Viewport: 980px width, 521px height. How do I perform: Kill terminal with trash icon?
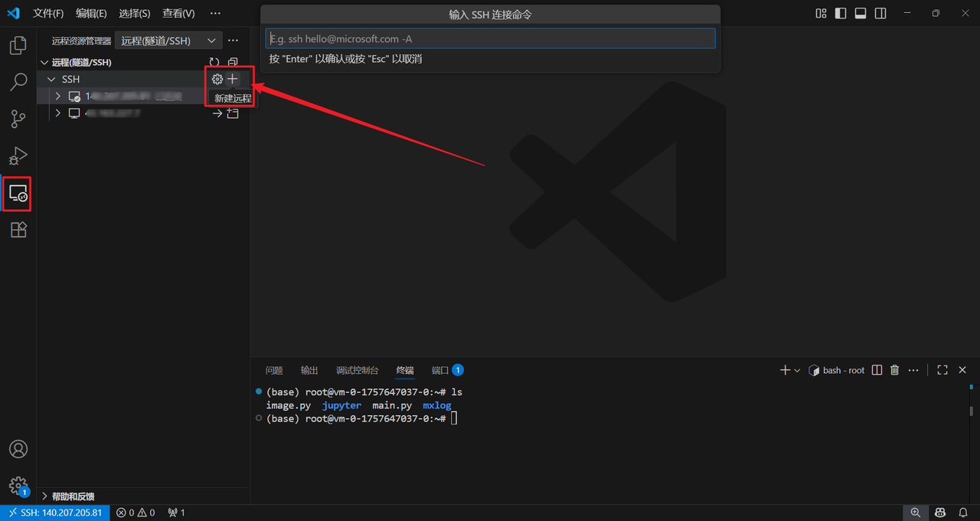(x=895, y=370)
